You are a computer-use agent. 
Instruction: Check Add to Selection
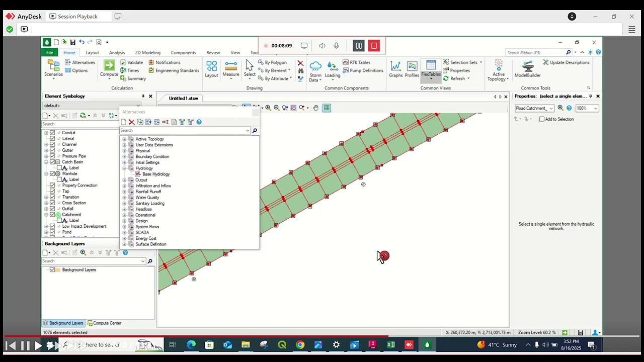coord(542,119)
